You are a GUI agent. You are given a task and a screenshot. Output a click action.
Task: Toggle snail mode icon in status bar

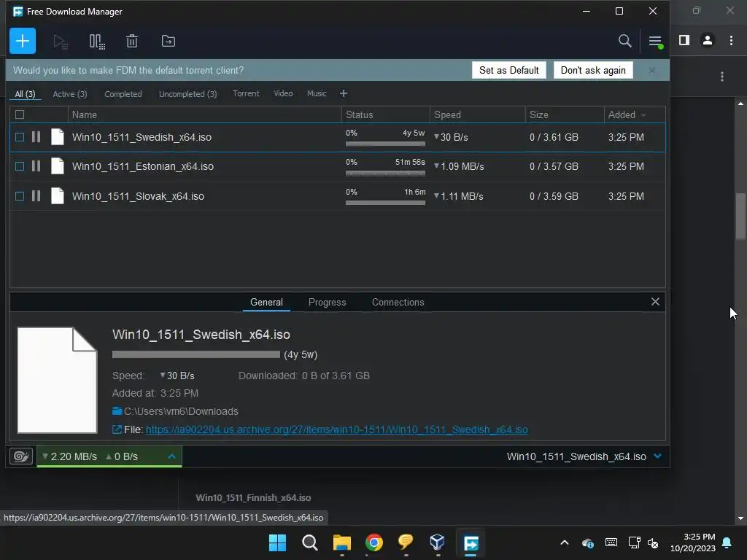point(21,456)
